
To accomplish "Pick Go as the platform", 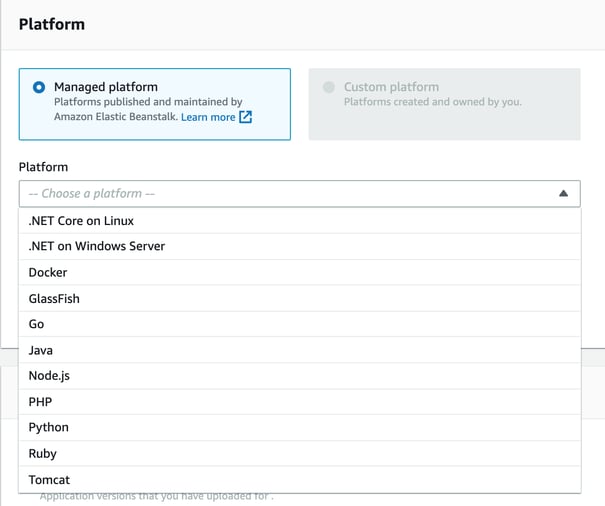I will click(299, 324).
